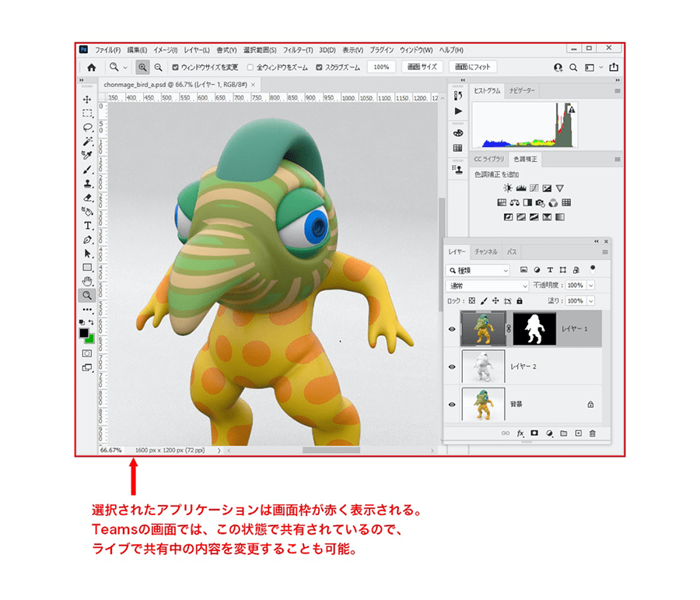Toggle lock all padlock in lock row

[x=520, y=301]
